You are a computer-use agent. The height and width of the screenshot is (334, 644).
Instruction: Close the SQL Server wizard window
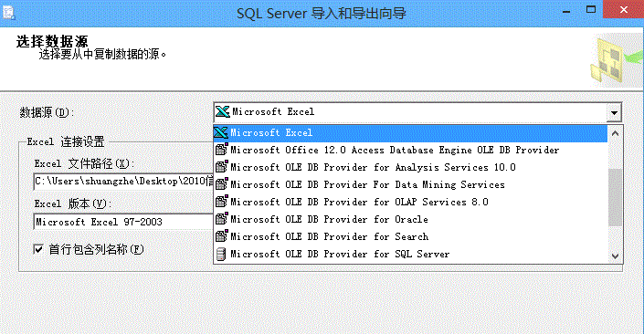point(624,9)
